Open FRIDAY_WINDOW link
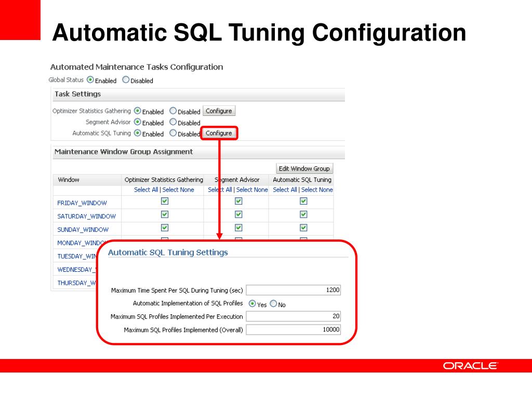 82,203
